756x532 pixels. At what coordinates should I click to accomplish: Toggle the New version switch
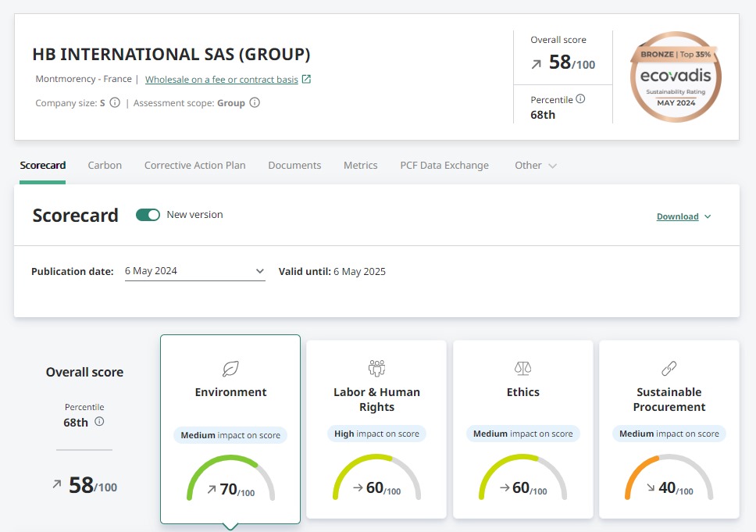(x=148, y=215)
